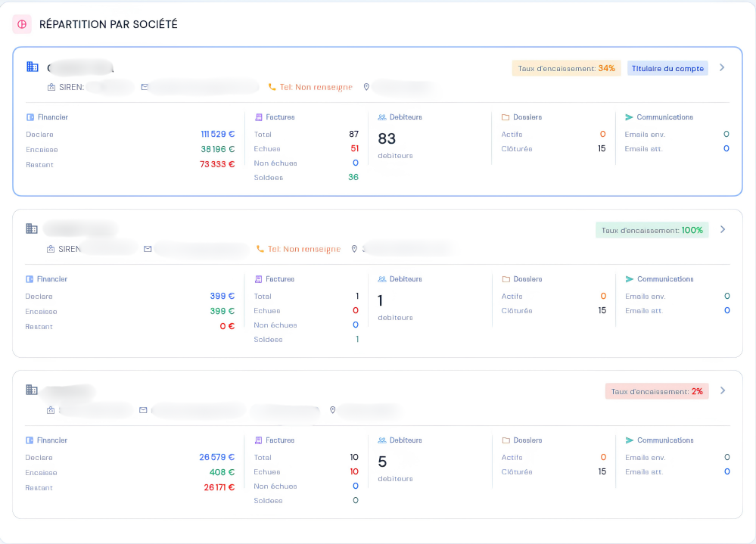Click the Titulaire du compte badge

click(x=667, y=68)
